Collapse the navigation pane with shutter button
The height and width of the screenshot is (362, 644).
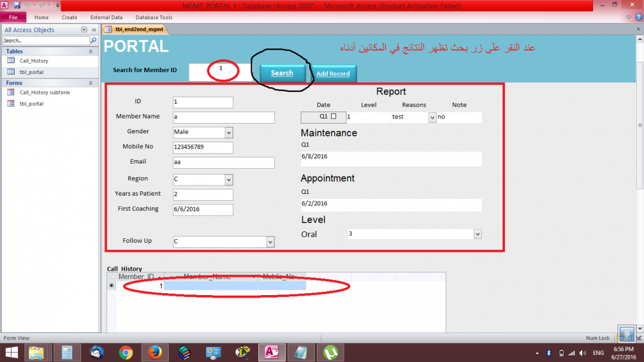click(94, 30)
